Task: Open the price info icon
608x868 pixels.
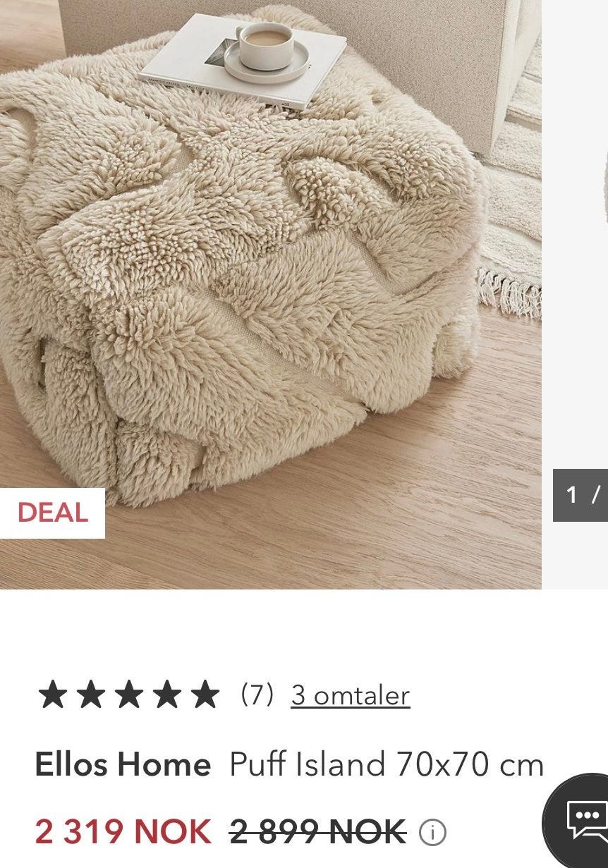Action: coord(432,833)
